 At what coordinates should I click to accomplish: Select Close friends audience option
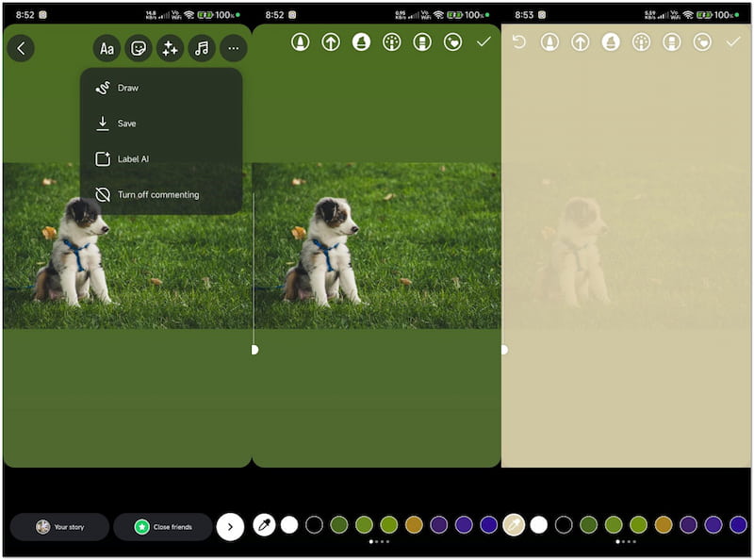tap(162, 527)
